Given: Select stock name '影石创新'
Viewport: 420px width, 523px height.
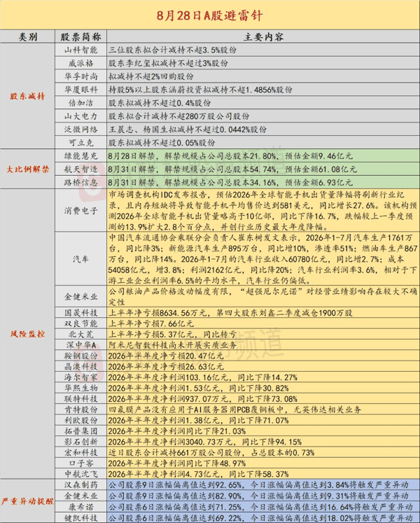Looking at the screenshot, I should 80,442.
